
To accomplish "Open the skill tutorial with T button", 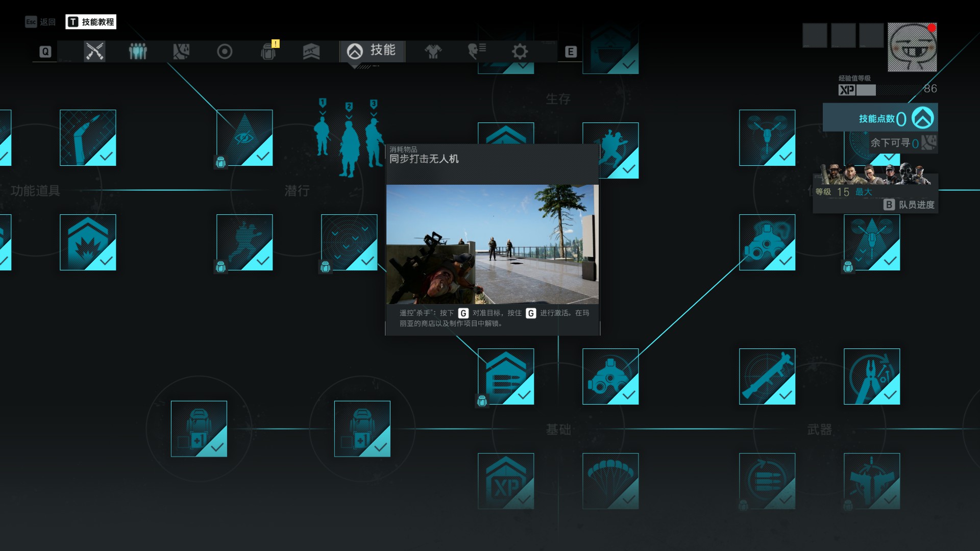I will 91,22.
